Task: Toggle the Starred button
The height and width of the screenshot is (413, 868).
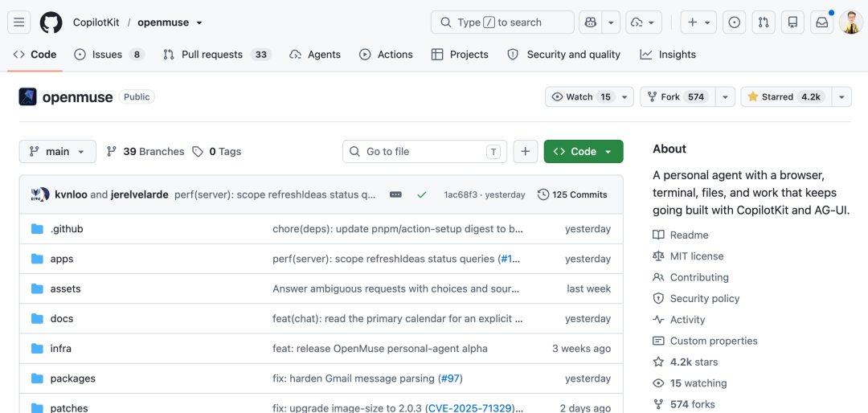Action: [x=786, y=97]
